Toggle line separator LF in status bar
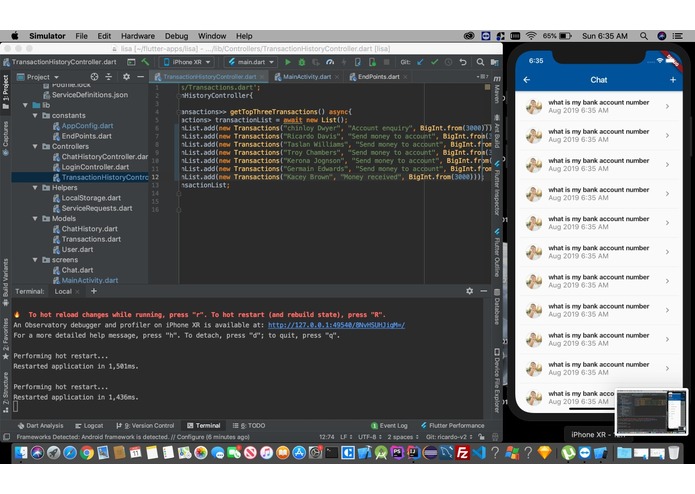The width and height of the screenshot is (695, 494). tap(346, 437)
